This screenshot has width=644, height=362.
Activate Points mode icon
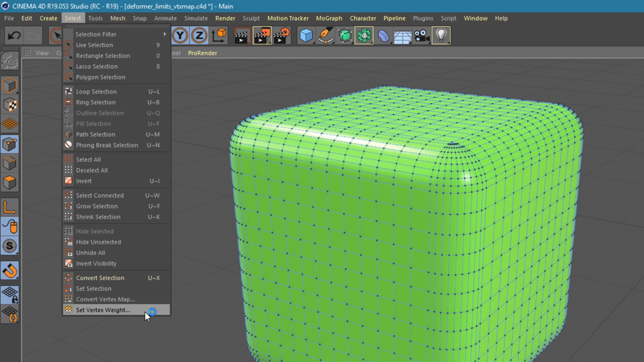coord(10,144)
